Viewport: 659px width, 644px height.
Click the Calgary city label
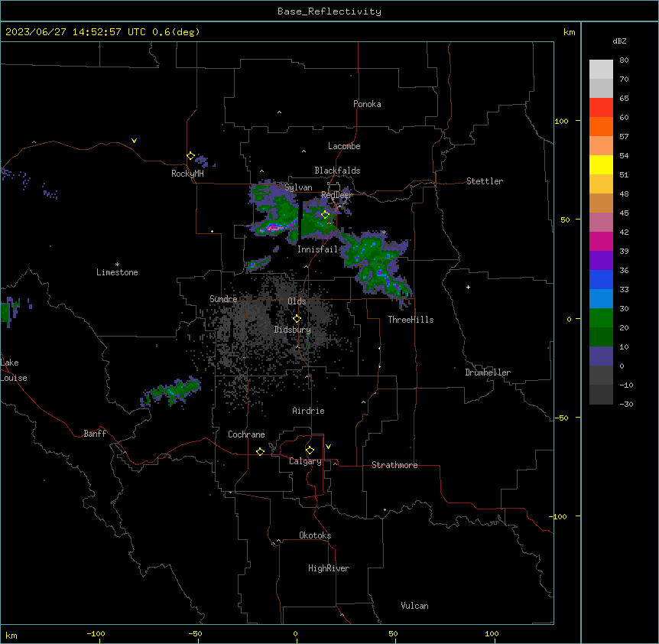click(x=305, y=461)
